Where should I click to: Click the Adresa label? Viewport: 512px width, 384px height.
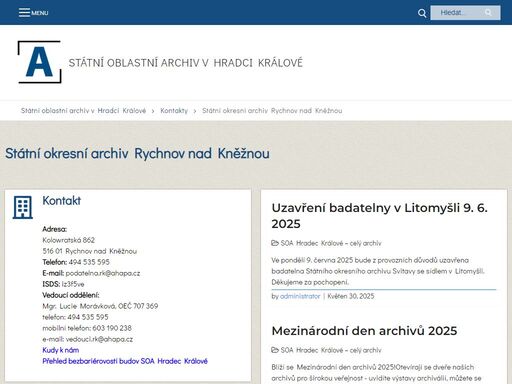point(54,229)
